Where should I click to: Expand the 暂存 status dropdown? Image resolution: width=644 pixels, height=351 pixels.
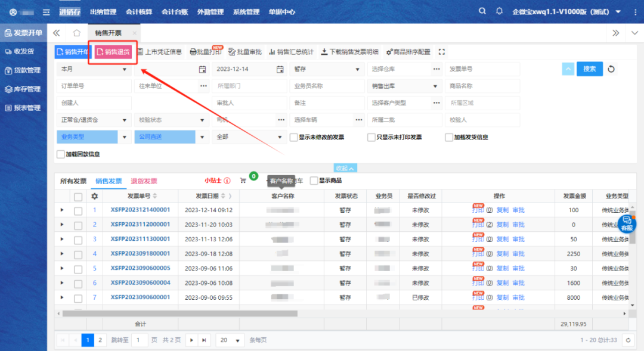[326, 69]
